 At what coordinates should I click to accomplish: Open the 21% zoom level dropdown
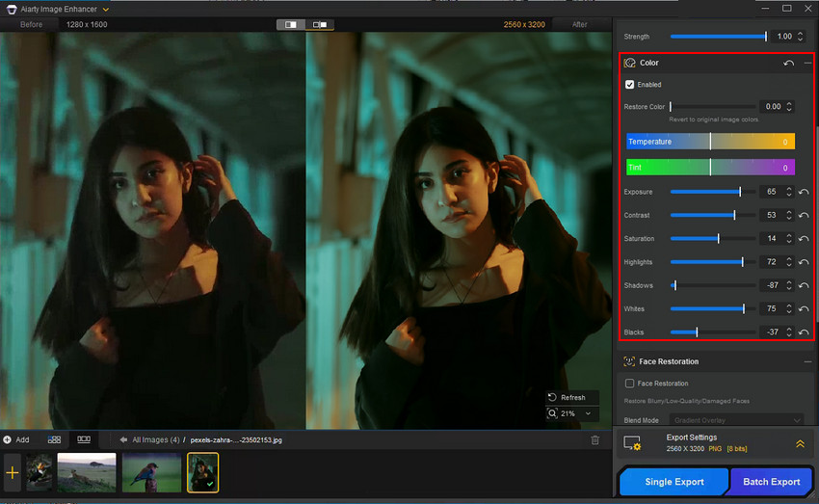point(588,413)
